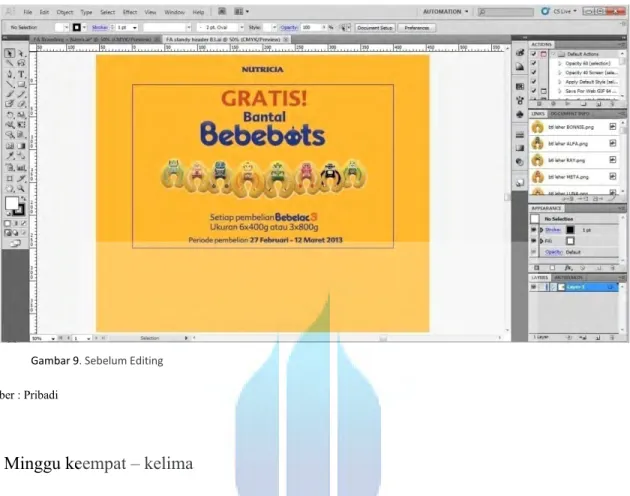630x496 pixels.
Task: Toggle Opacity visibility eye in Appearance
Action: click(x=534, y=252)
